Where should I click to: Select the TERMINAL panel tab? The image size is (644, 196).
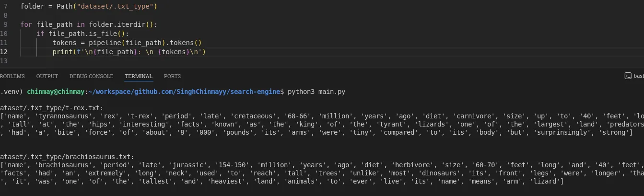[139, 76]
